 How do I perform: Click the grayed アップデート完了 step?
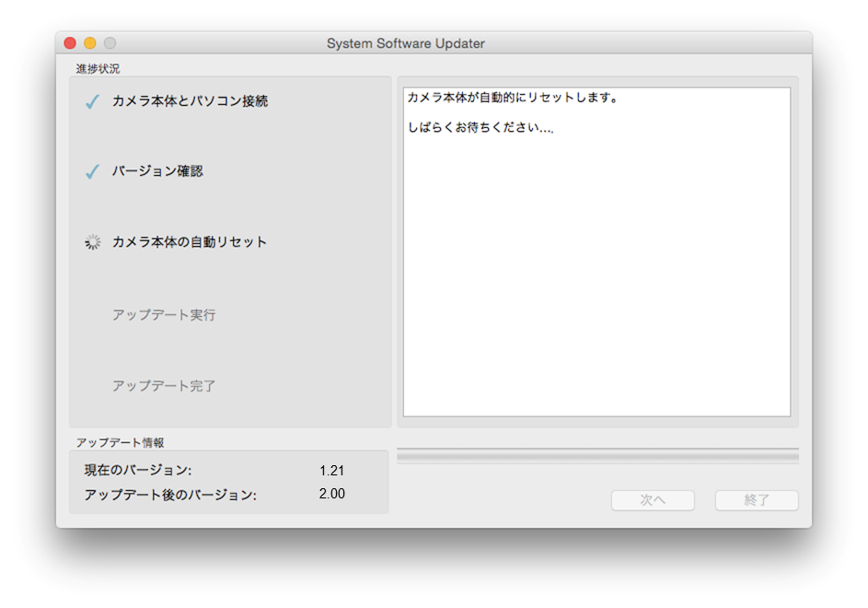click(x=164, y=386)
